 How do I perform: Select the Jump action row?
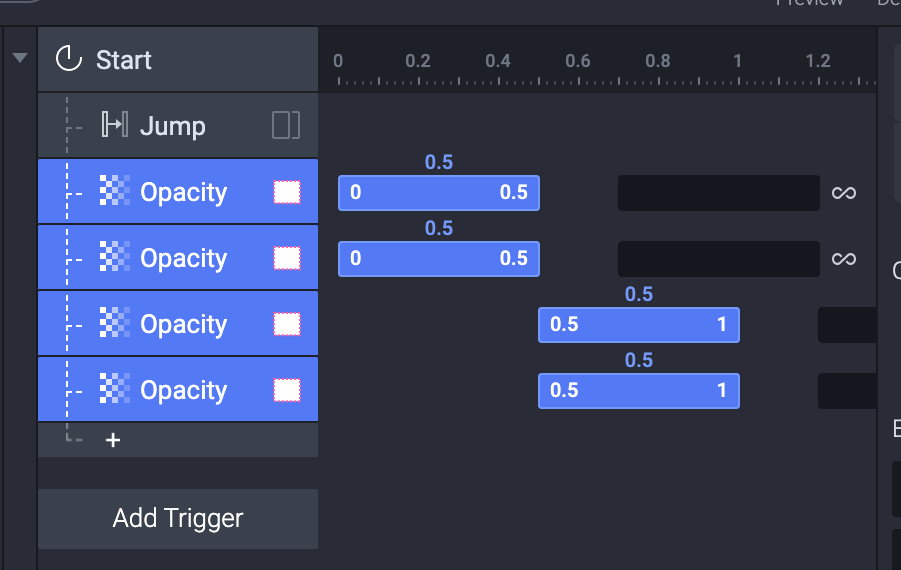coord(200,126)
